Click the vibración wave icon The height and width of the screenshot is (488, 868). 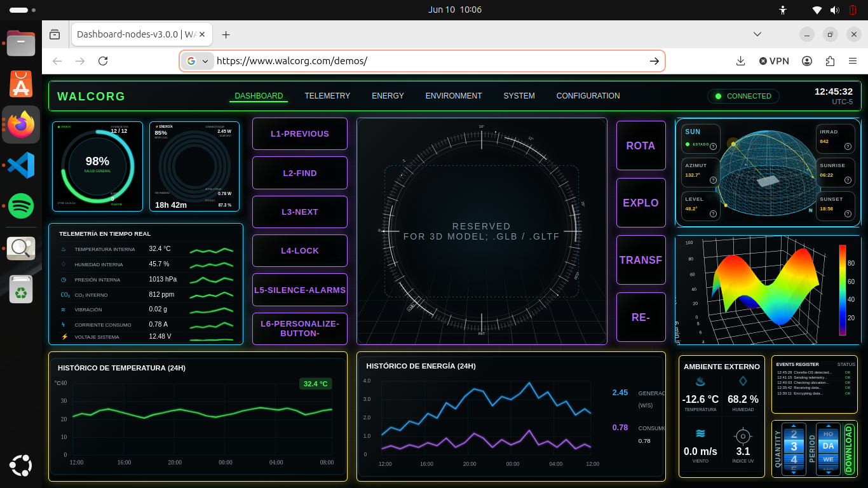point(64,309)
